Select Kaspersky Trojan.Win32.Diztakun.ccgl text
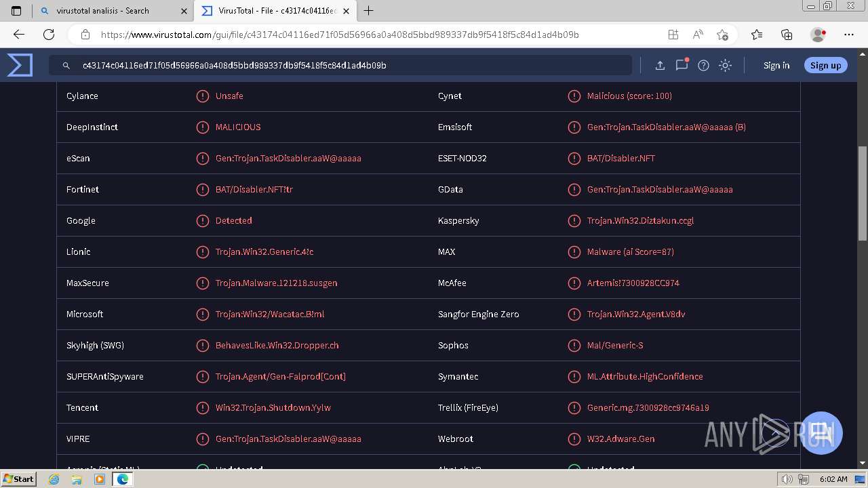This screenshot has height=488, width=868. [x=640, y=220]
